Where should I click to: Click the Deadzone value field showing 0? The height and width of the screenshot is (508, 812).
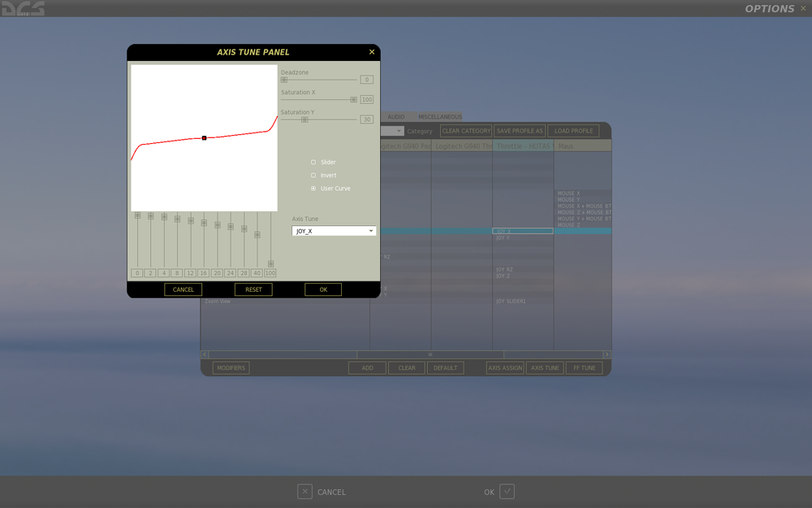367,80
